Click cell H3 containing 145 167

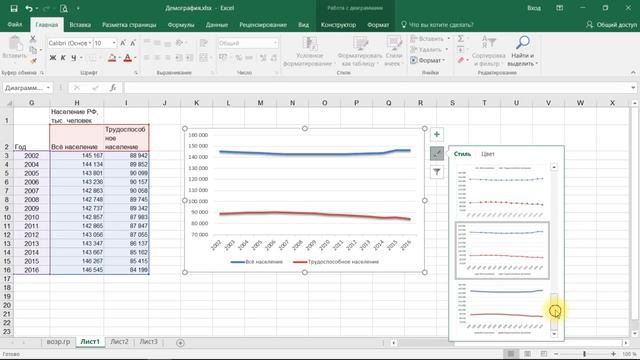coord(77,156)
